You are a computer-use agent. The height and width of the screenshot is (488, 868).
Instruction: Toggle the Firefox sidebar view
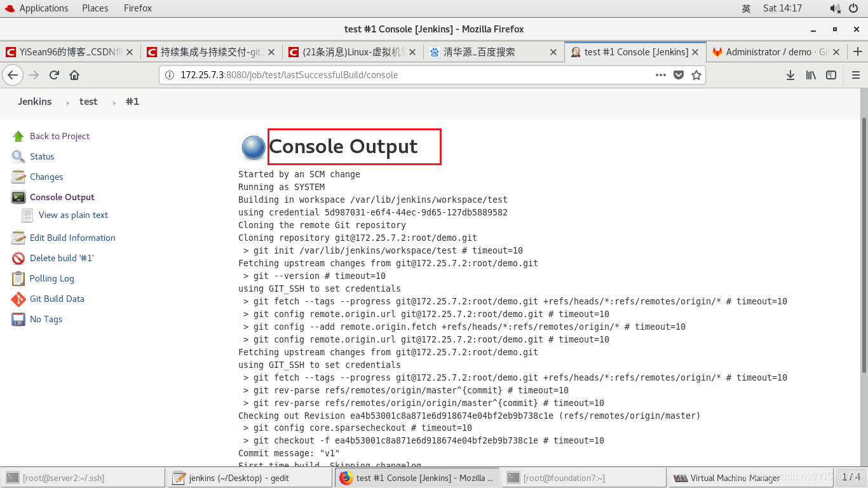[831, 75]
